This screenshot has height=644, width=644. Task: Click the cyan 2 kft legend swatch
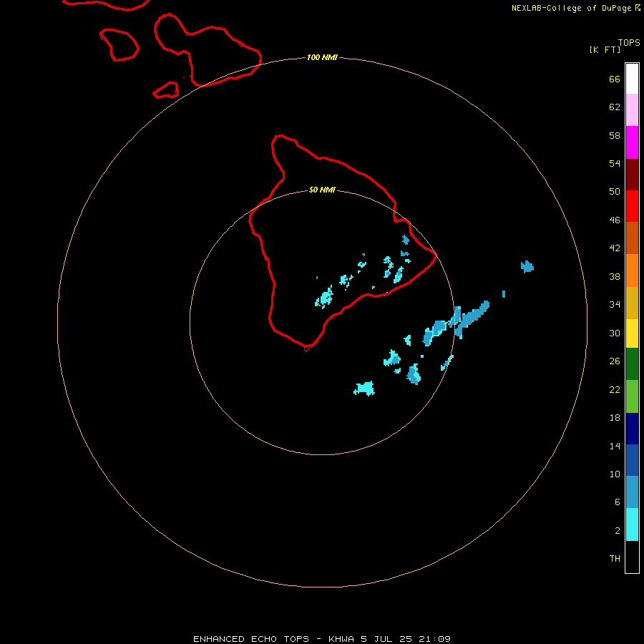click(x=632, y=525)
